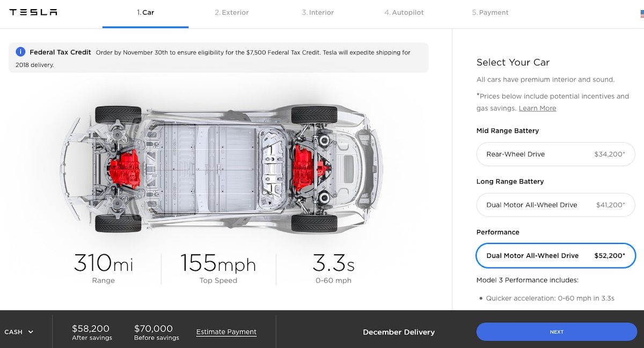Click the $58,200 after savings price
644x348 pixels.
91,329
